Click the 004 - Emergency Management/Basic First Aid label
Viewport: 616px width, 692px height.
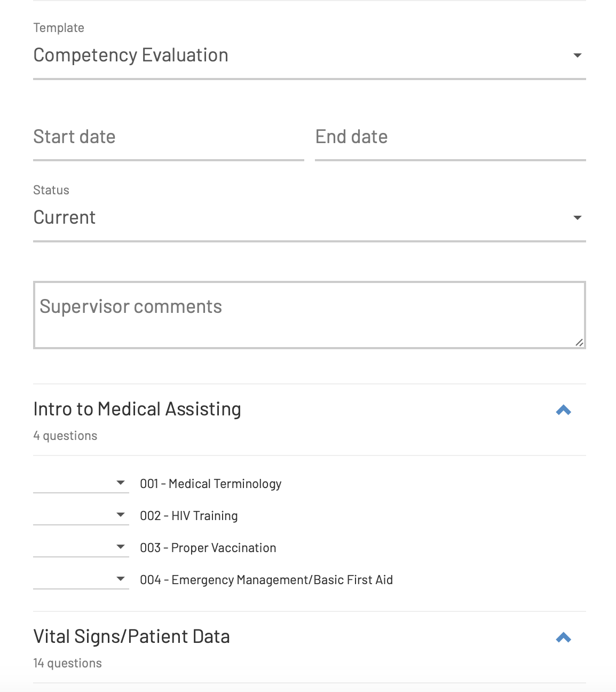click(266, 580)
